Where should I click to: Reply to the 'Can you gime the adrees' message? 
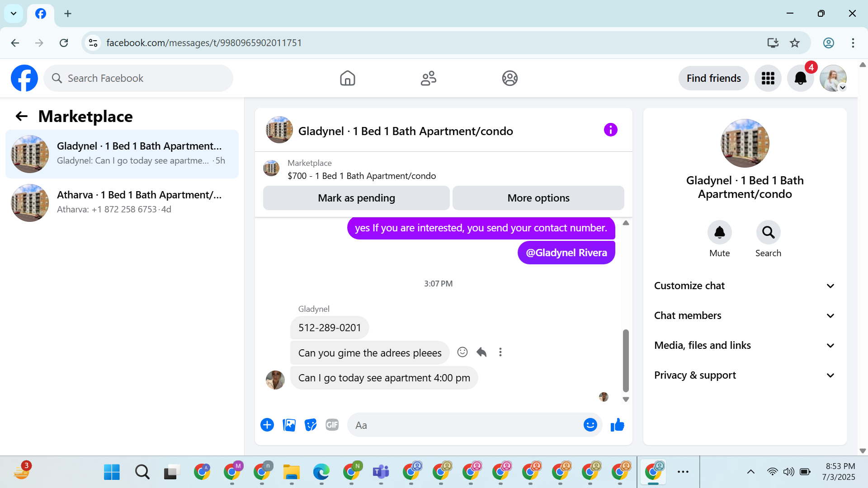[x=481, y=352]
